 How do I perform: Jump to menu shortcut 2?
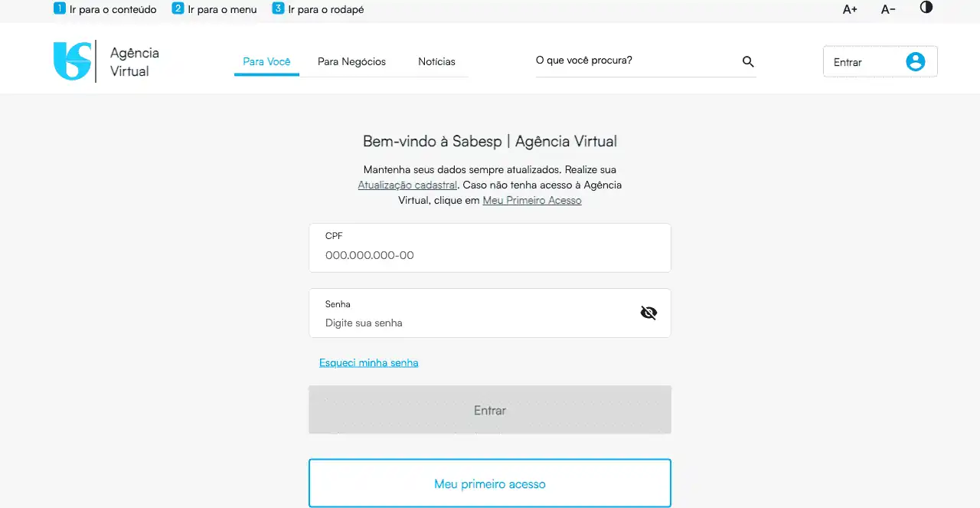(214, 9)
